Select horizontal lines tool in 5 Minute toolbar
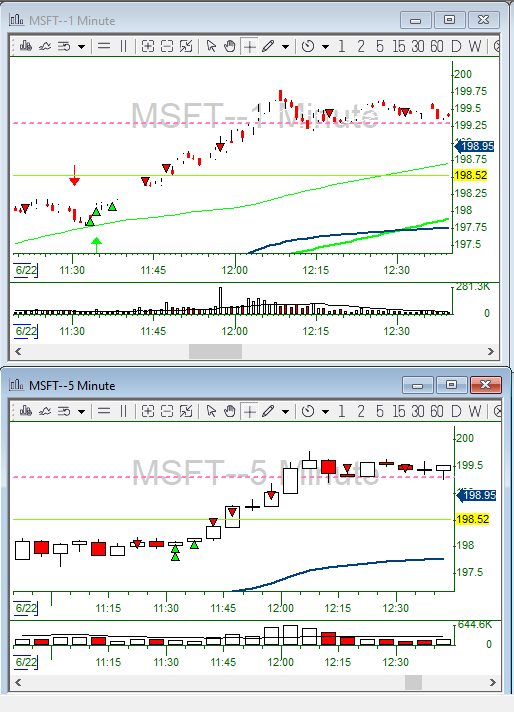 (104, 411)
